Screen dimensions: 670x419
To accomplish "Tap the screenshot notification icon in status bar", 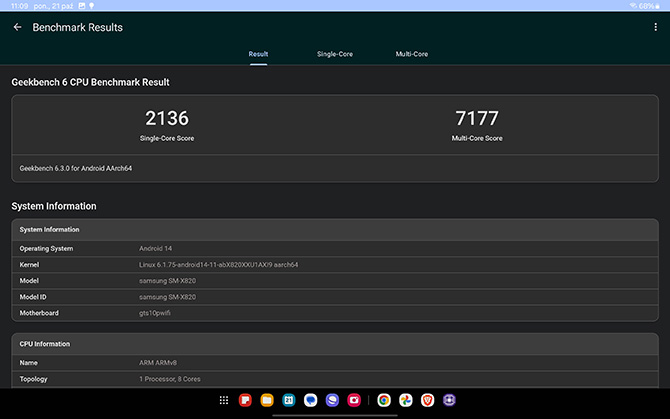I will pos(82,6).
